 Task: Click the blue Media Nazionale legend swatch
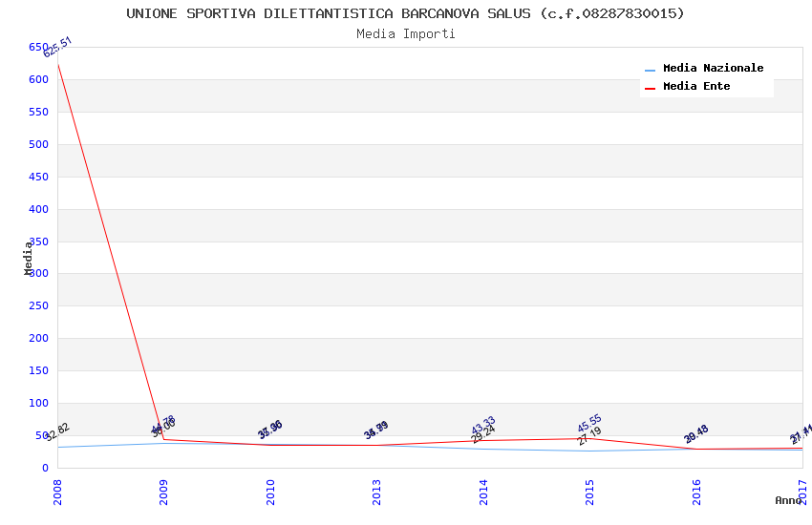click(650, 70)
